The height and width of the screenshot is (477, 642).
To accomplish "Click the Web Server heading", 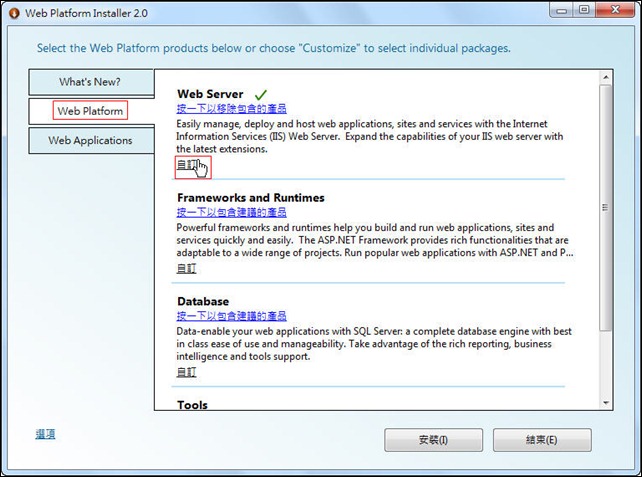I will pos(210,94).
